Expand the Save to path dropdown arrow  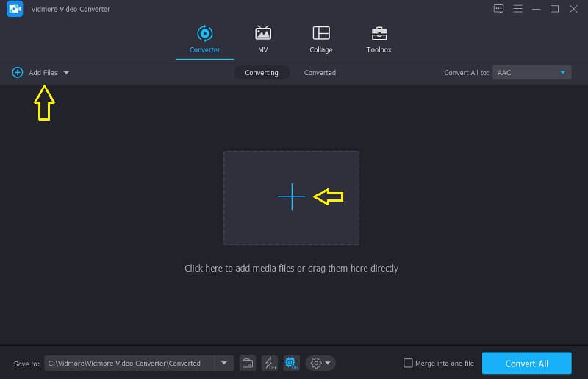pos(223,363)
